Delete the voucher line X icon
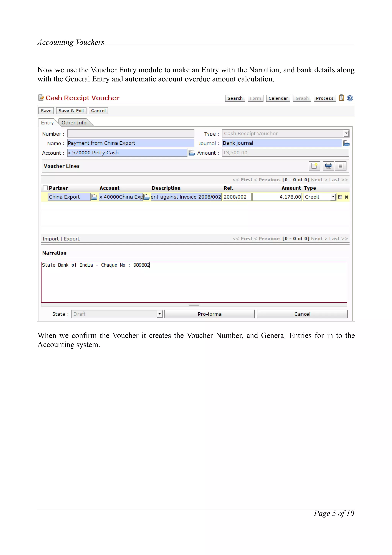392x555 pixels. tap(346, 197)
